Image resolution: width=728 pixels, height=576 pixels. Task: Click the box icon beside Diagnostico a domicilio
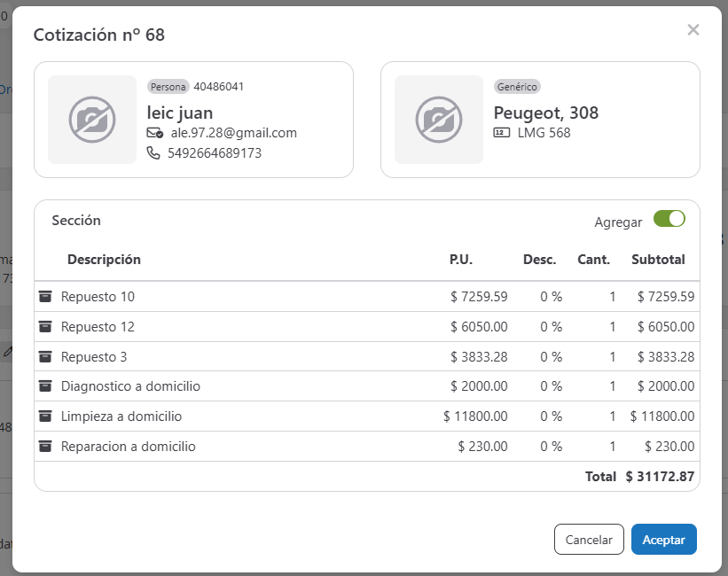(45, 386)
